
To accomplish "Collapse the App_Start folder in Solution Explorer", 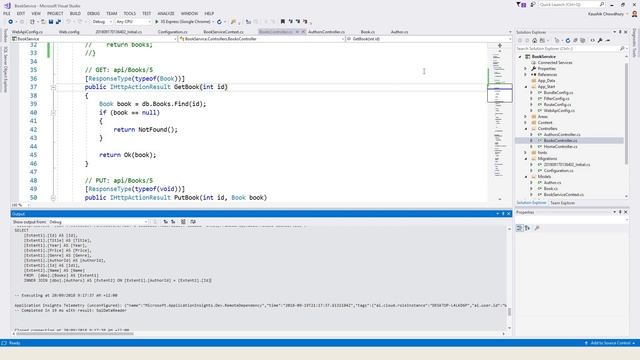I will tap(526, 87).
